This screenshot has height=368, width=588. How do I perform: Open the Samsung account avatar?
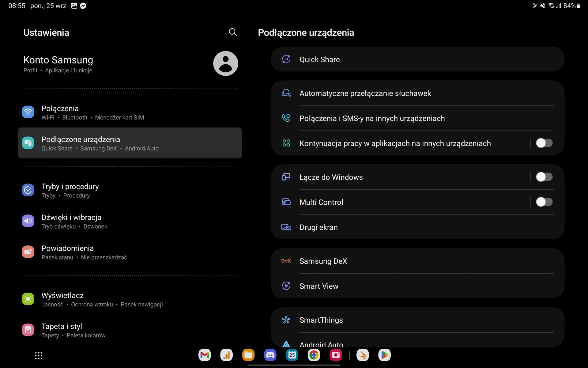[x=225, y=63]
